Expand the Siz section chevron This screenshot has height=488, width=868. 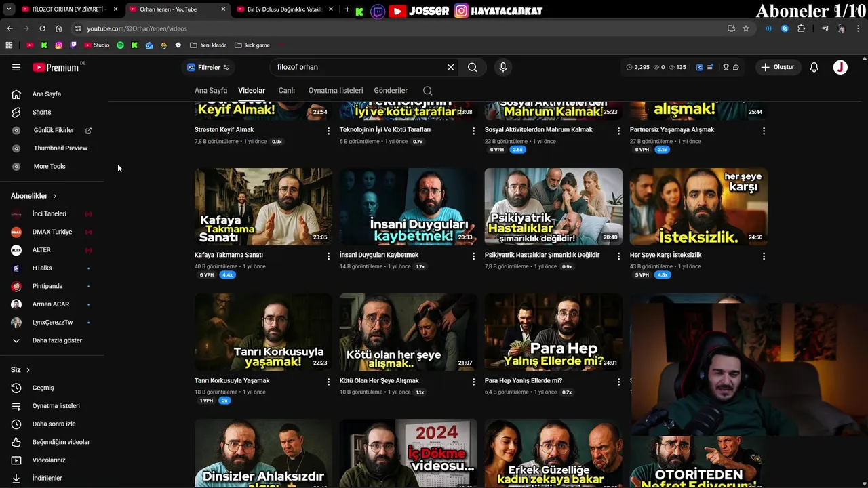point(28,370)
